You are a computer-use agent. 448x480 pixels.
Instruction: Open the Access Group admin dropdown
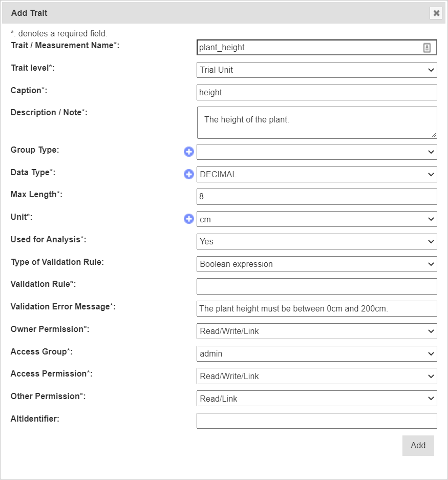coord(316,353)
